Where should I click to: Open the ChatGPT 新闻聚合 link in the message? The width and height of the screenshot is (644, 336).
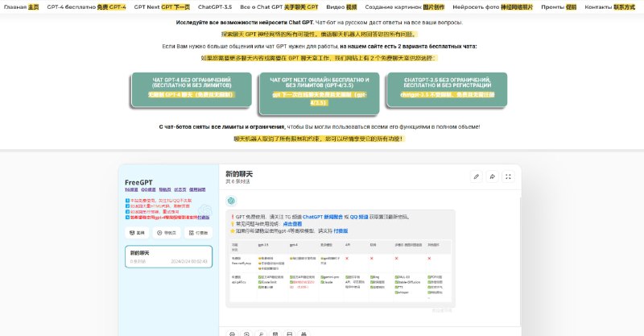pos(323,217)
